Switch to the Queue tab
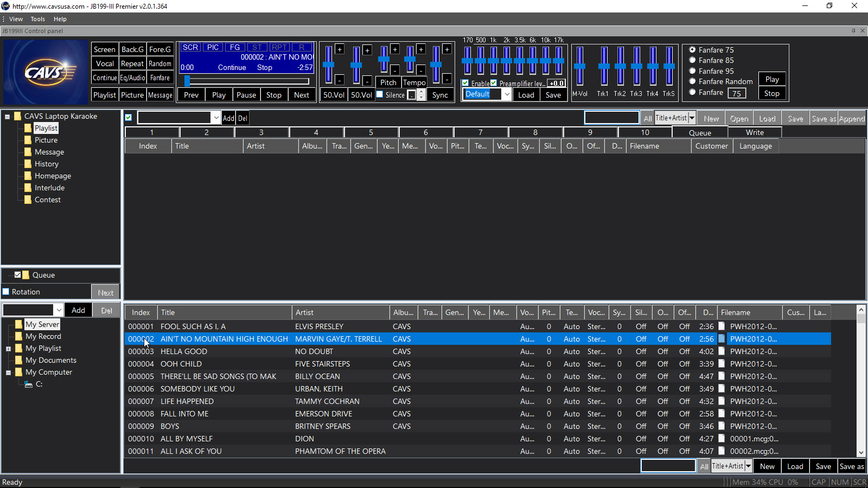The height and width of the screenshot is (488, 868). coord(700,132)
